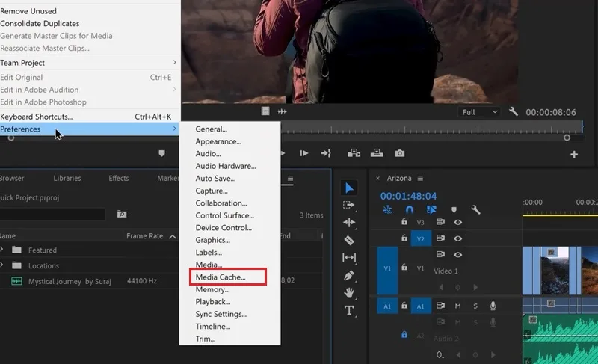Open Media Cache preferences
The height and width of the screenshot is (364, 598).
tap(221, 277)
